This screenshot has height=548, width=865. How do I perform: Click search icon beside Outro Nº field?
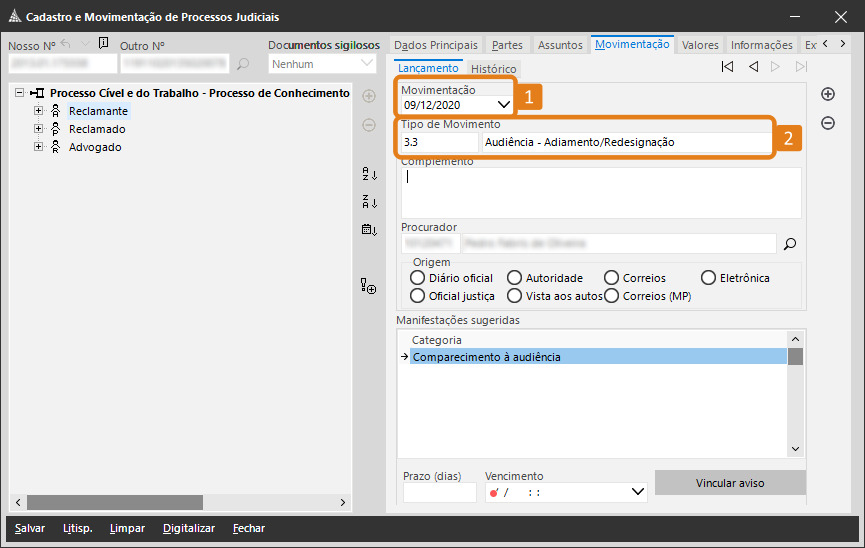coord(243,64)
